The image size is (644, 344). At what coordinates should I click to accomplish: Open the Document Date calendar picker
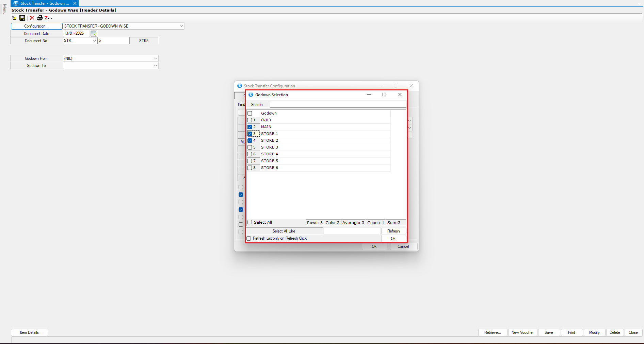(x=94, y=33)
